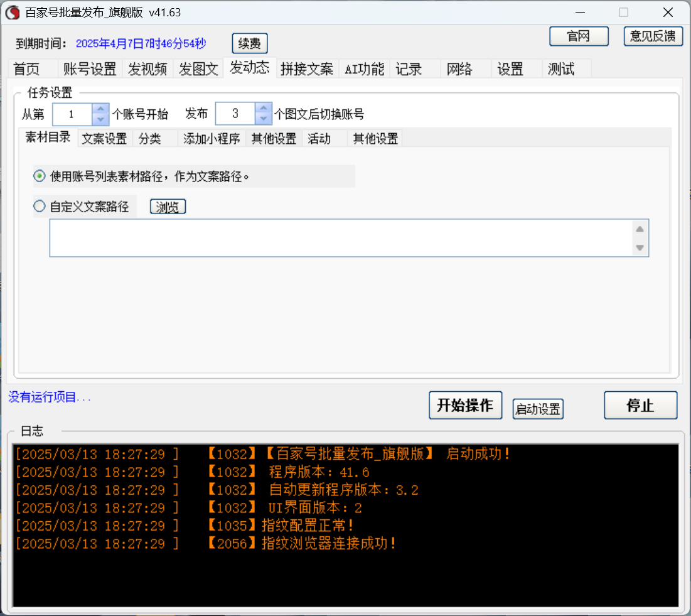691x616 pixels.
Task: Click the path box scroll up arrow
Action: [640, 229]
